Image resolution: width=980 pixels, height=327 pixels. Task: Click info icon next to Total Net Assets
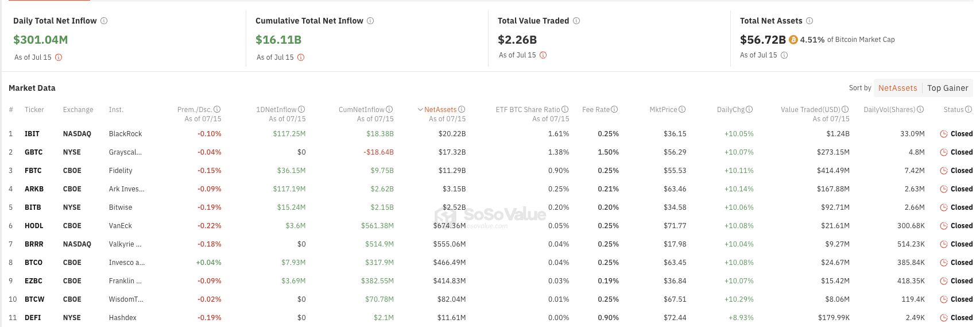tap(809, 21)
